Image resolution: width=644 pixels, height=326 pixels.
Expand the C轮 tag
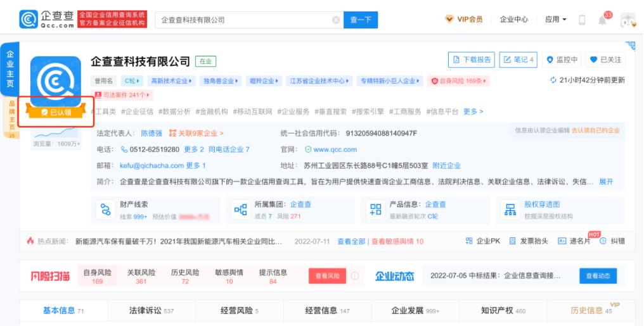[132, 81]
